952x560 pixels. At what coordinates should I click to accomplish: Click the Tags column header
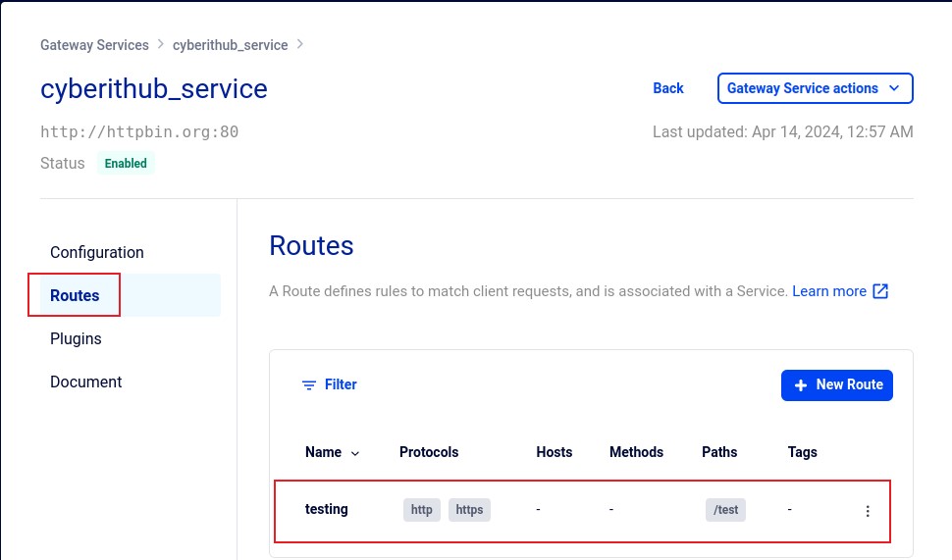pos(803,452)
